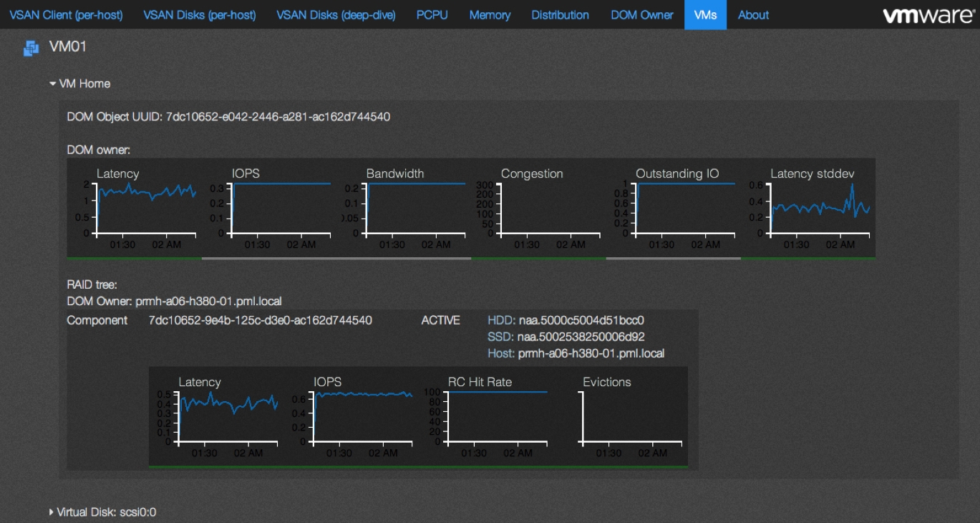Viewport: 980px width, 523px height.
Task: Switch to the Distribution tab
Action: click(x=561, y=15)
